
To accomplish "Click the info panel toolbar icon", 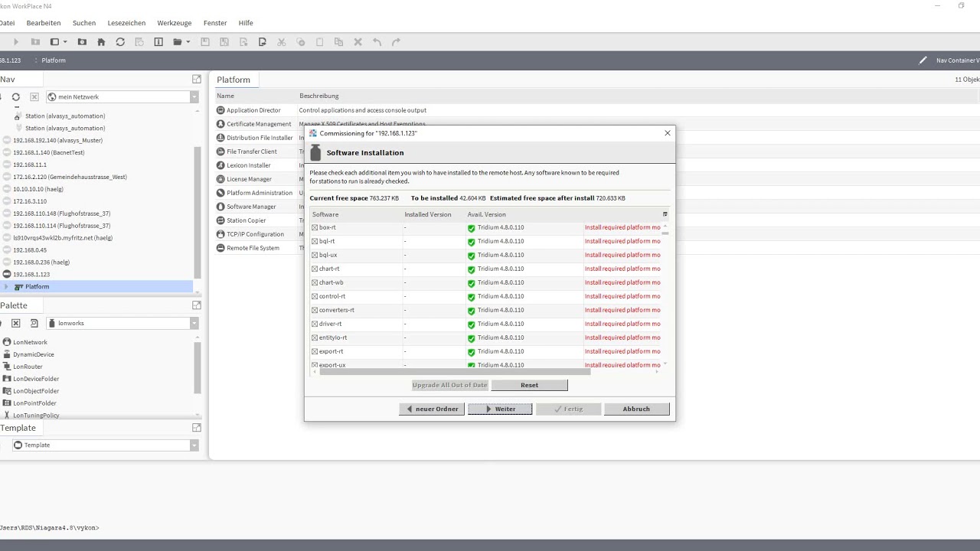I will tap(158, 42).
